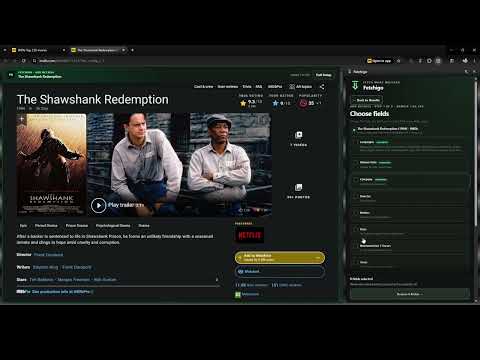This screenshot has height=360, width=480.
Task: Click the yellow IMDb rating star
Action: [x=243, y=103]
